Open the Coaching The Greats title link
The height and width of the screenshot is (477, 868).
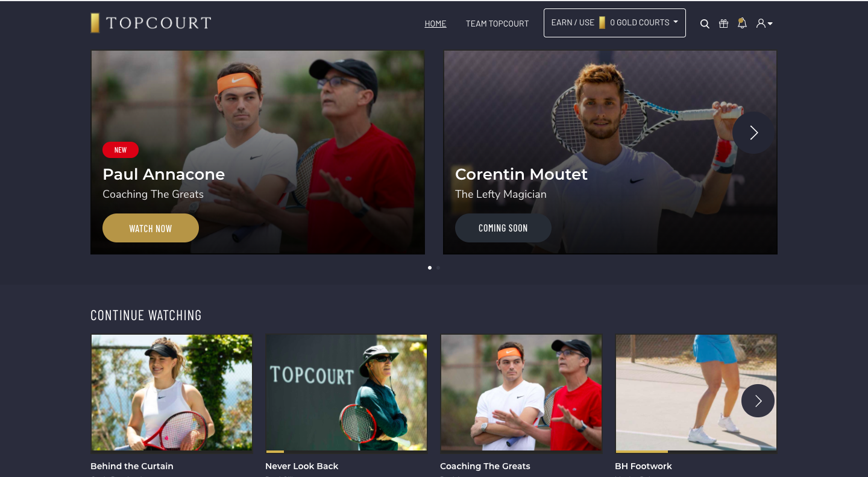click(485, 466)
